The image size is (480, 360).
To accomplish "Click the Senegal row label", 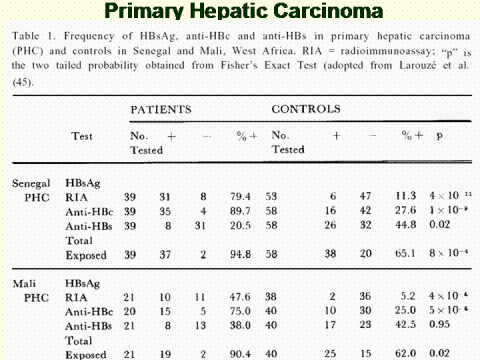I will 31,183.
